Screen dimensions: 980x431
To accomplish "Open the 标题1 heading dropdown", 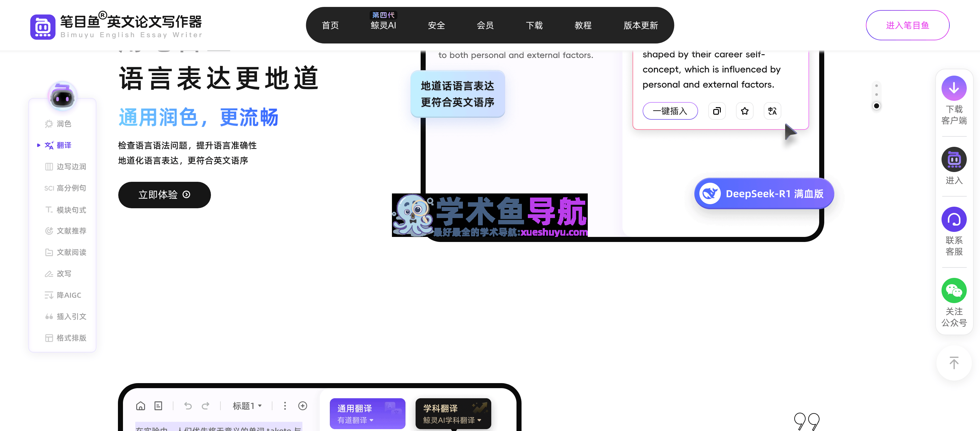I will pyautogui.click(x=247, y=406).
